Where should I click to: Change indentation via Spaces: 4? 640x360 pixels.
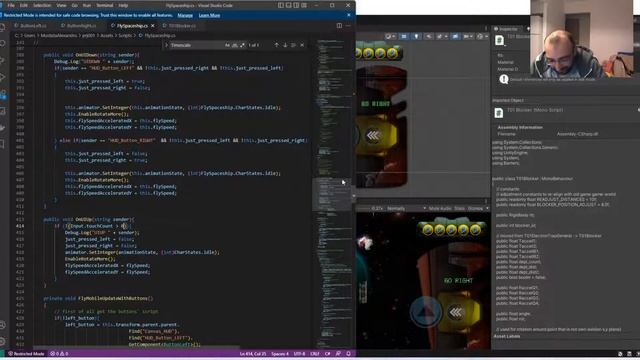280,353
